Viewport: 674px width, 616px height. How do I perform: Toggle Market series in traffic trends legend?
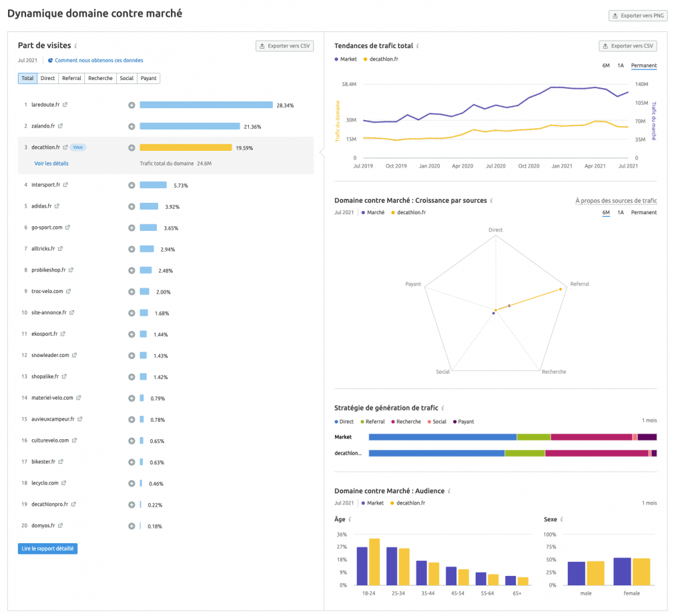346,59
